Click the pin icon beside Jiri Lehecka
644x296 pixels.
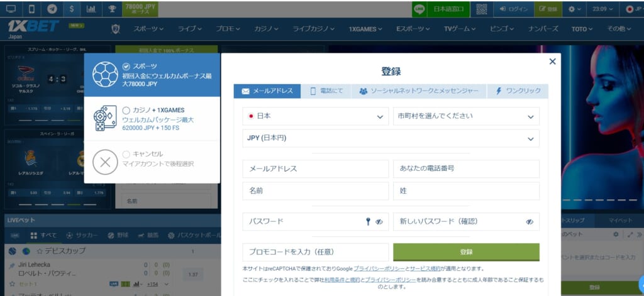pyautogui.click(x=13, y=266)
